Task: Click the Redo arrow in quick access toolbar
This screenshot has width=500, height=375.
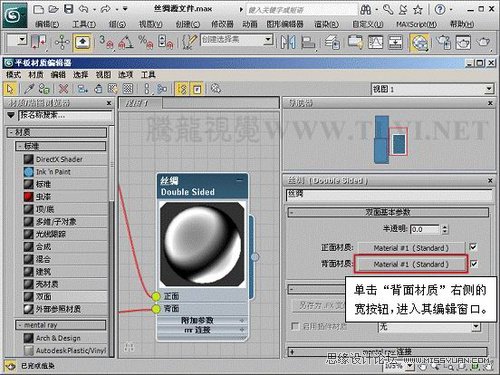Action: (x=106, y=9)
